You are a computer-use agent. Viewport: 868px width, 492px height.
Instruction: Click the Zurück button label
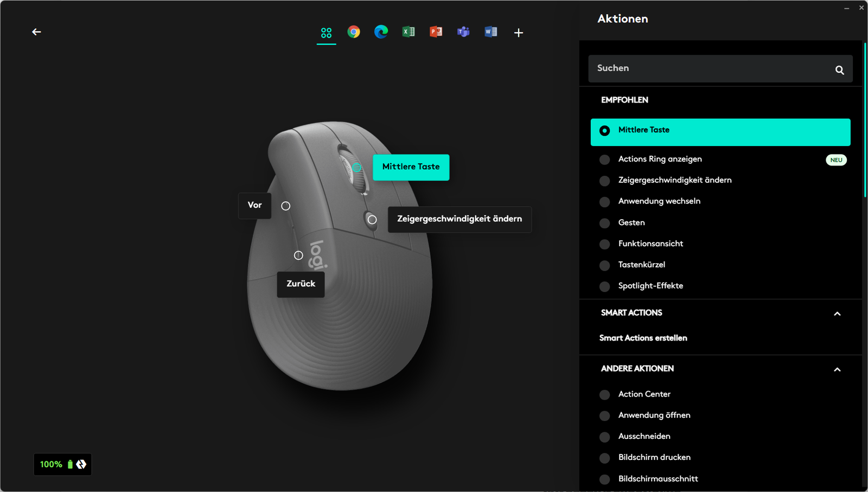[x=301, y=284]
